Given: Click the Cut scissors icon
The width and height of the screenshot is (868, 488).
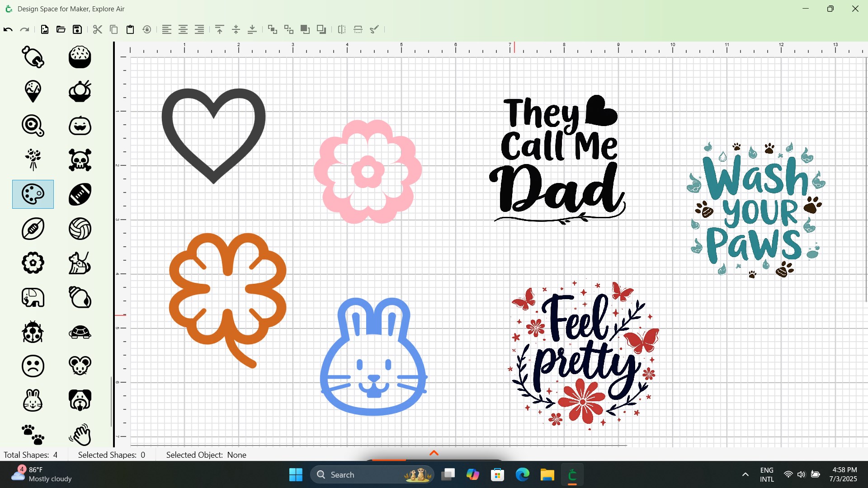Looking at the screenshot, I should (x=97, y=30).
